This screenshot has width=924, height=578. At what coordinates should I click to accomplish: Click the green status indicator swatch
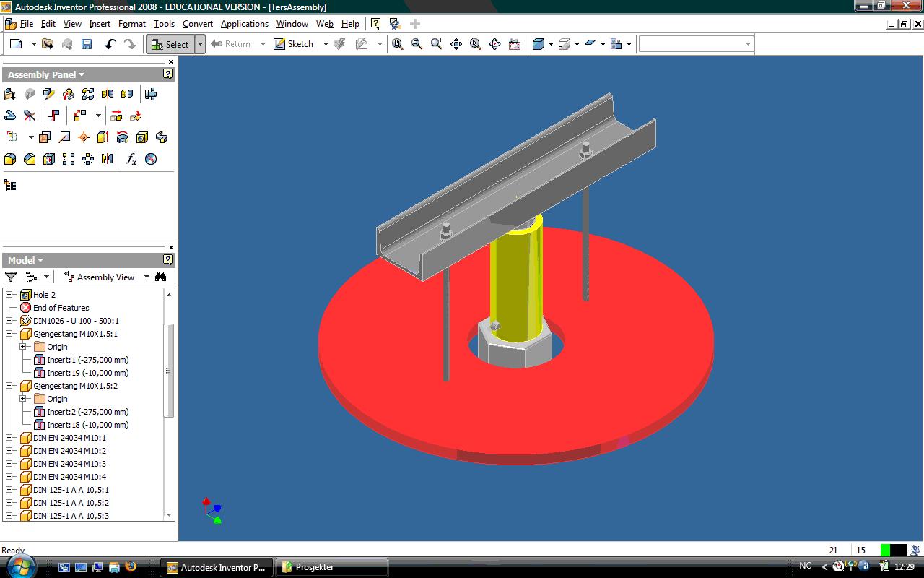885,551
